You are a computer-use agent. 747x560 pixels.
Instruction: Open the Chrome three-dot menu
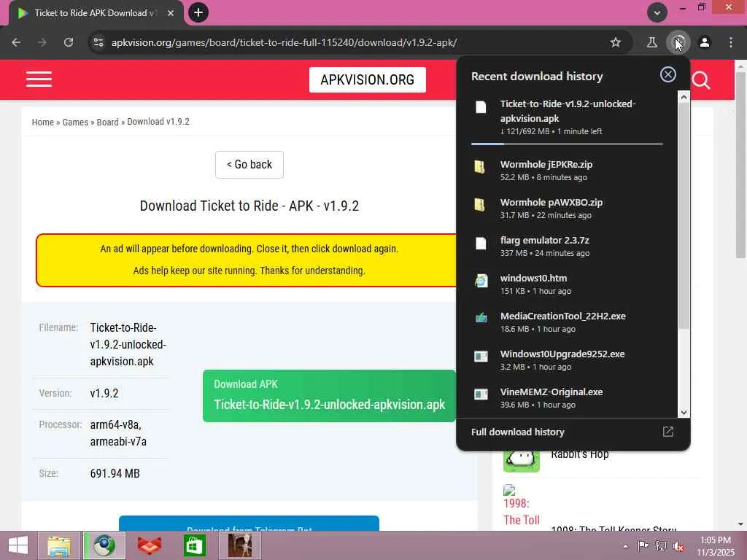point(731,42)
